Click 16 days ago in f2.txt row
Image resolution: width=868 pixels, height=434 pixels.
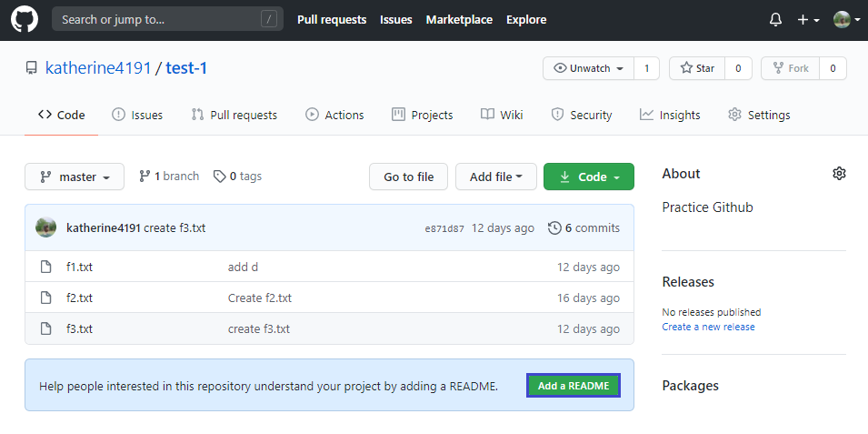(588, 298)
